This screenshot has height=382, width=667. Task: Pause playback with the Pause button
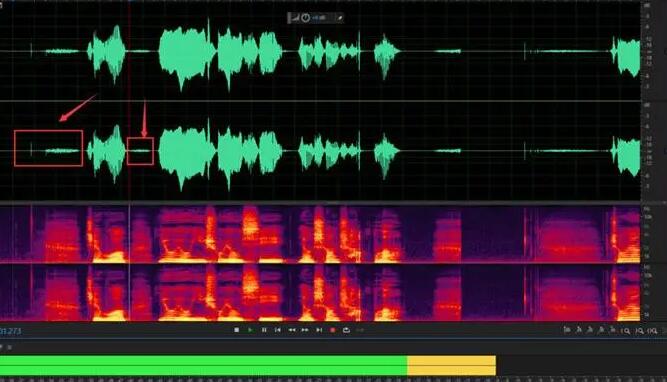[x=264, y=330]
